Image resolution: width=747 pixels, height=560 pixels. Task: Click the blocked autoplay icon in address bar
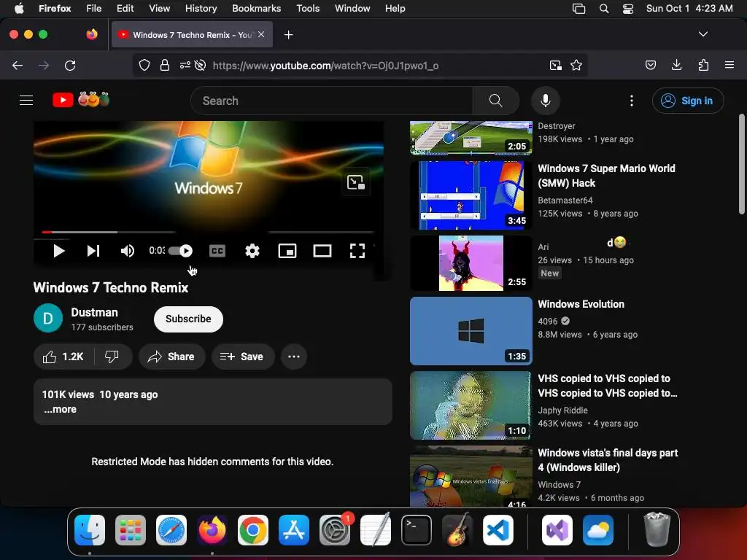(x=201, y=65)
